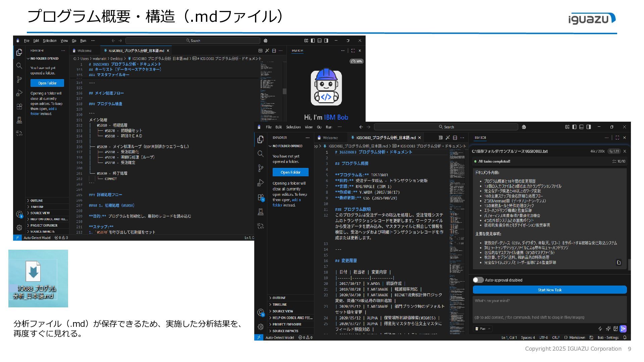Expand TIMELINE section in the front window
This screenshot has width=644, height=362.
coord(290,304)
